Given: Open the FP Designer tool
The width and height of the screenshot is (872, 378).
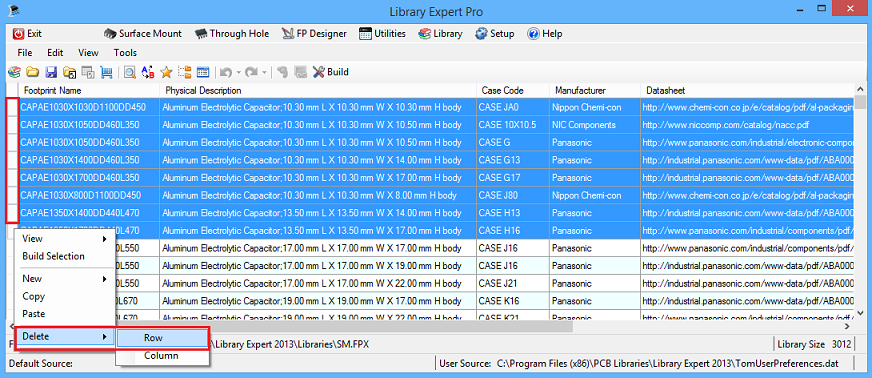Looking at the screenshot, I should [314, 33].
